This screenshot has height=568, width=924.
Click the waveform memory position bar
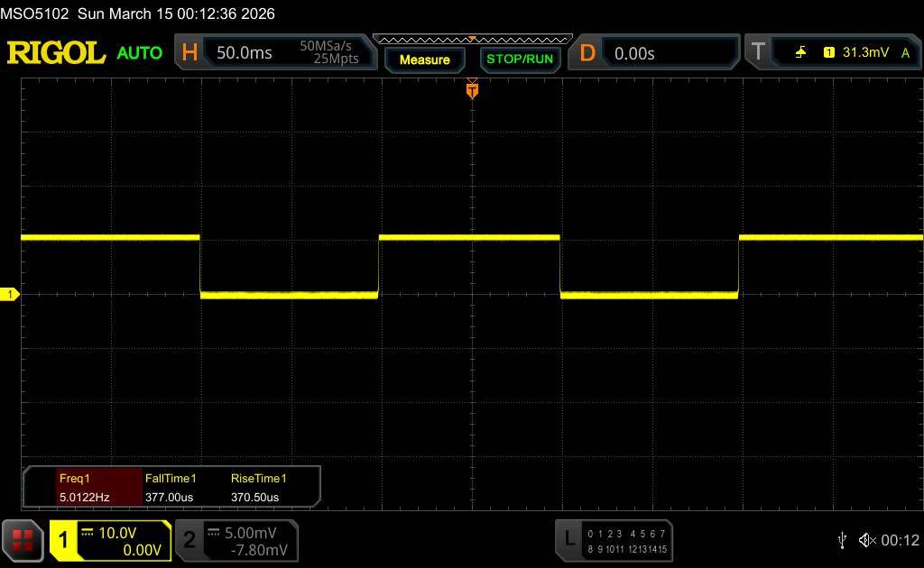[472, 39]
